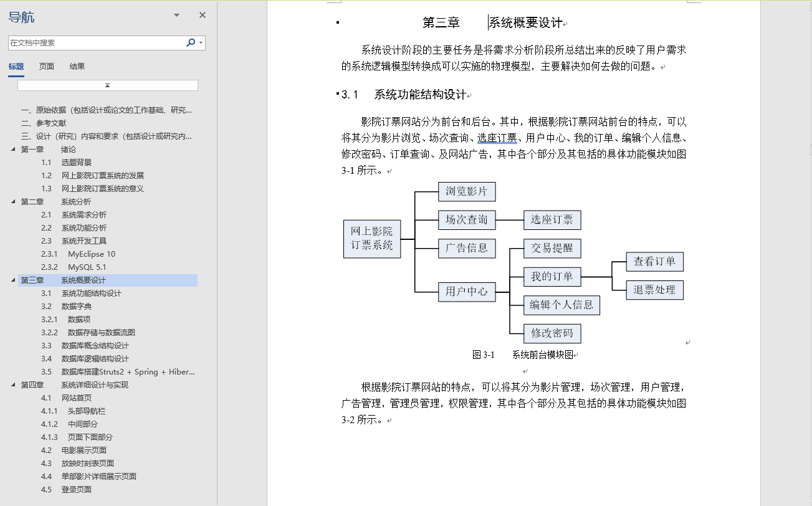
Task: Close the 导航 navigation pane
Action: 201,14
